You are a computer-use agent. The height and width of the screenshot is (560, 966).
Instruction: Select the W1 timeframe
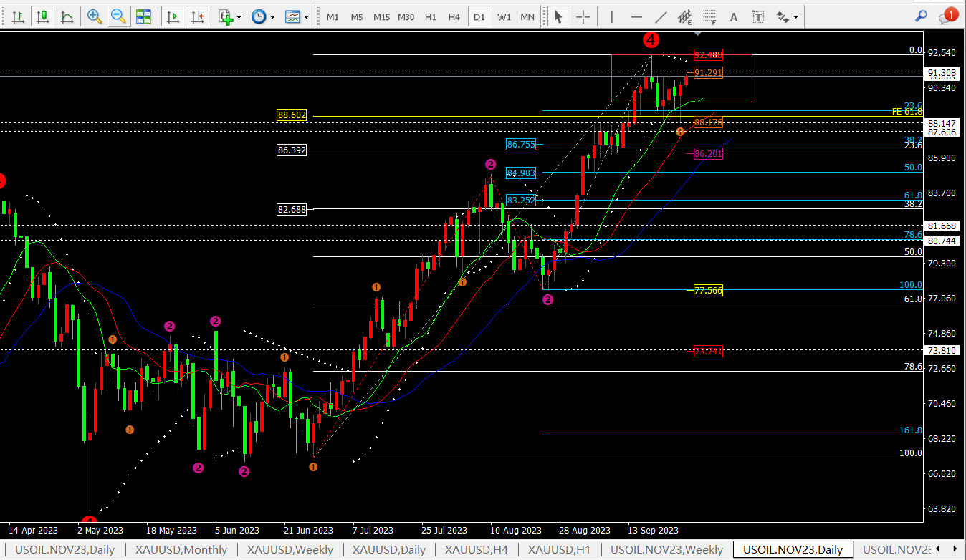pyautogui.click(x=504, y=16)
